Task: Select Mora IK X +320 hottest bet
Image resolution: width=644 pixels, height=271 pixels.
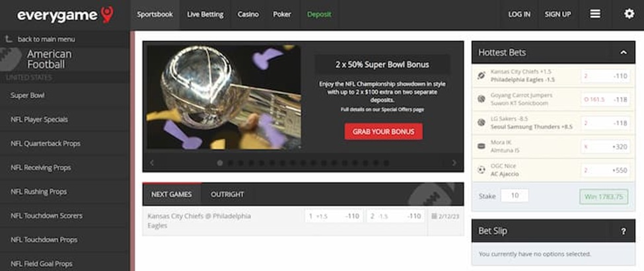Action: coord(606,146)
